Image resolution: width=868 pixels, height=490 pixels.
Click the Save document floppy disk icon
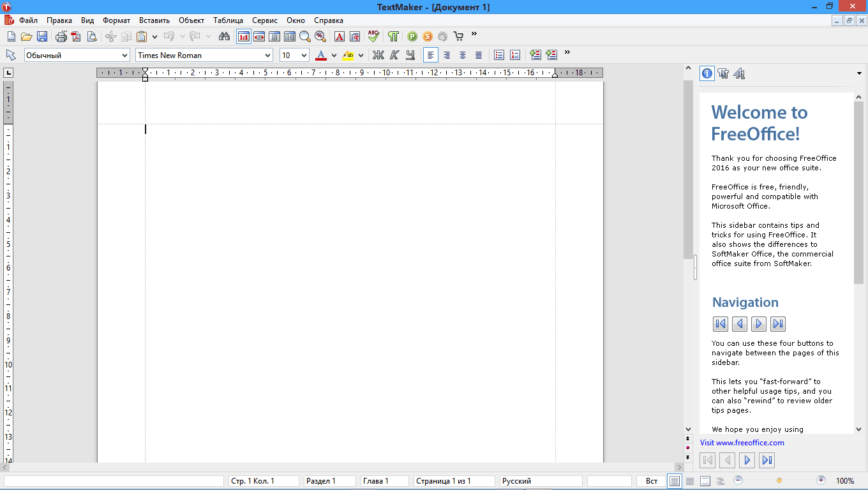42,36
